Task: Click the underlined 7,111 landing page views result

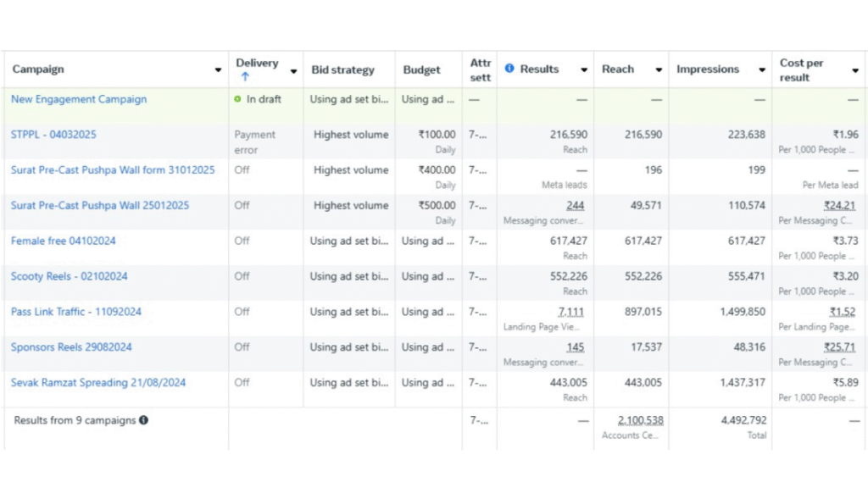Action: 570,312
